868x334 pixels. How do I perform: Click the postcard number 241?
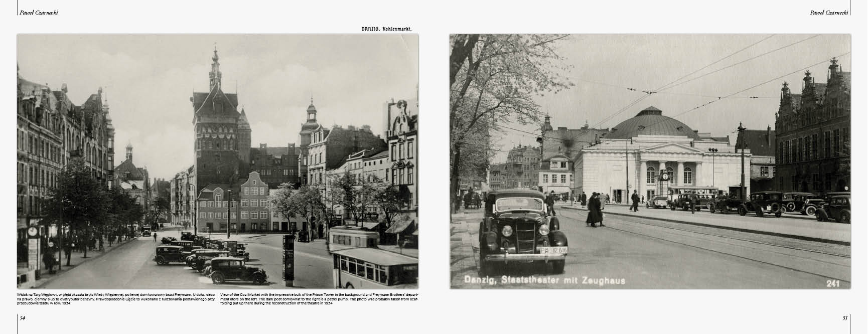(832, 284)
